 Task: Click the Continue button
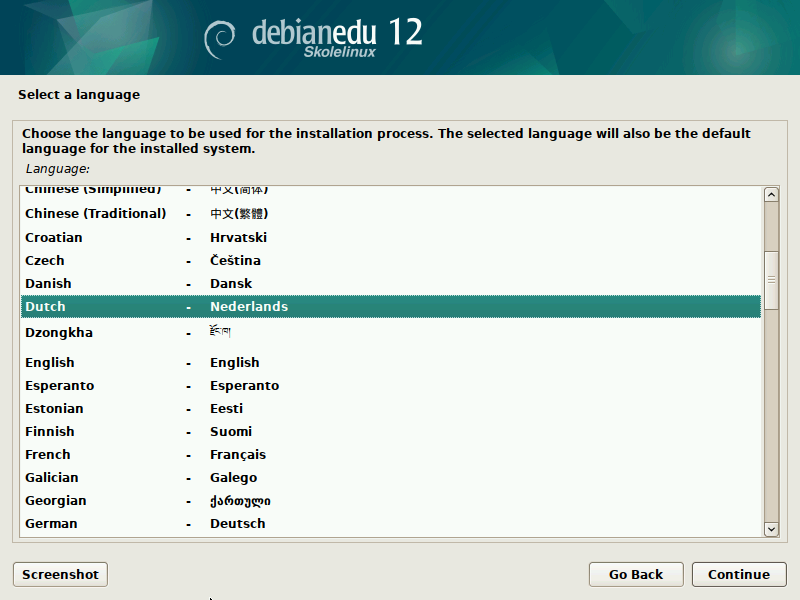739,574
